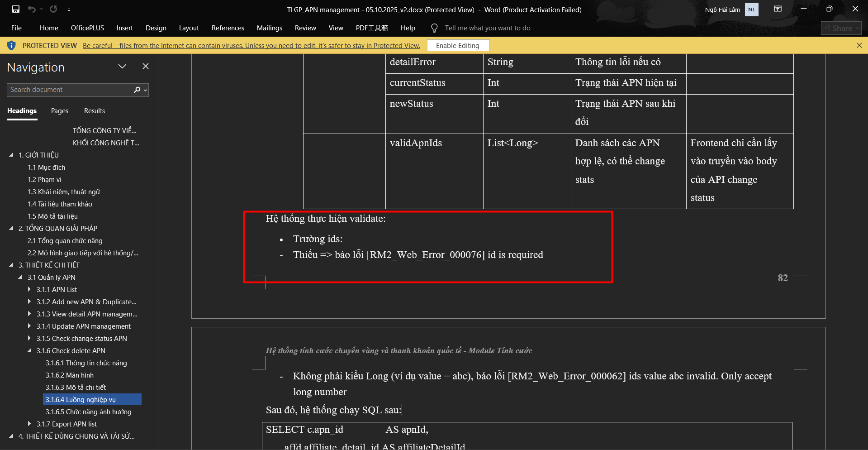Switch to the Pages tab in Navigation
This screenshot has width=868, height=450.
coord(60,111)
